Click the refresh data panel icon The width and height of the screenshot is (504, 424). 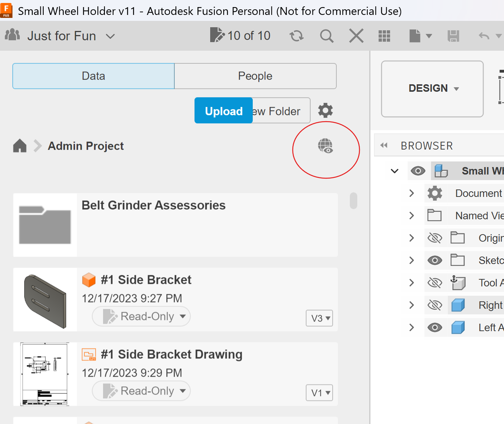pos(296,36)
